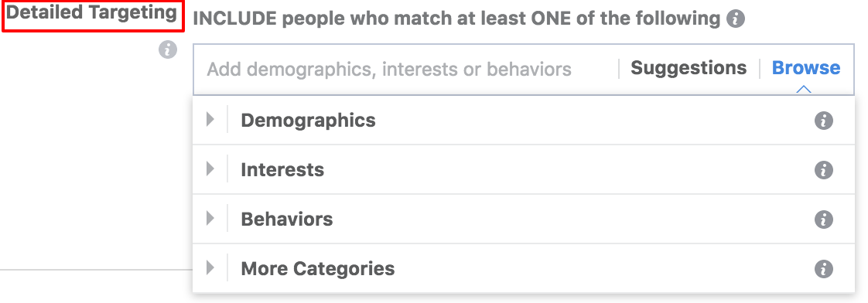Select the Behaviors category name
Image resolution: width=868 pixels, height=303 pixels.
(x=287, y=219)
